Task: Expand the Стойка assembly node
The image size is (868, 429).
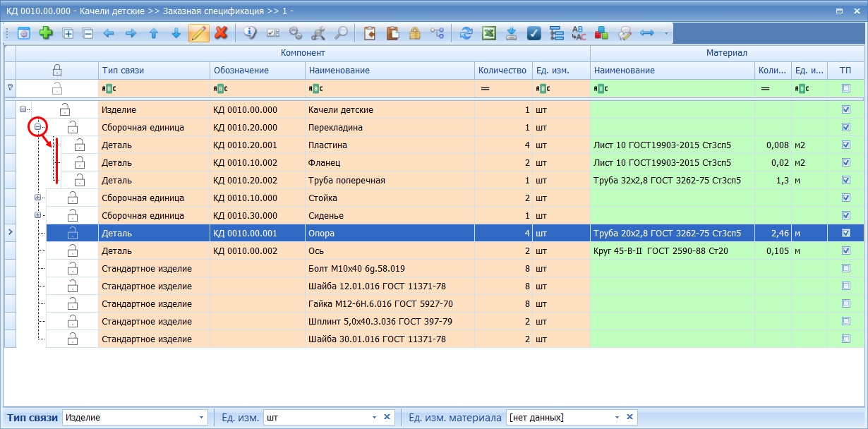Action: point(37,198)
